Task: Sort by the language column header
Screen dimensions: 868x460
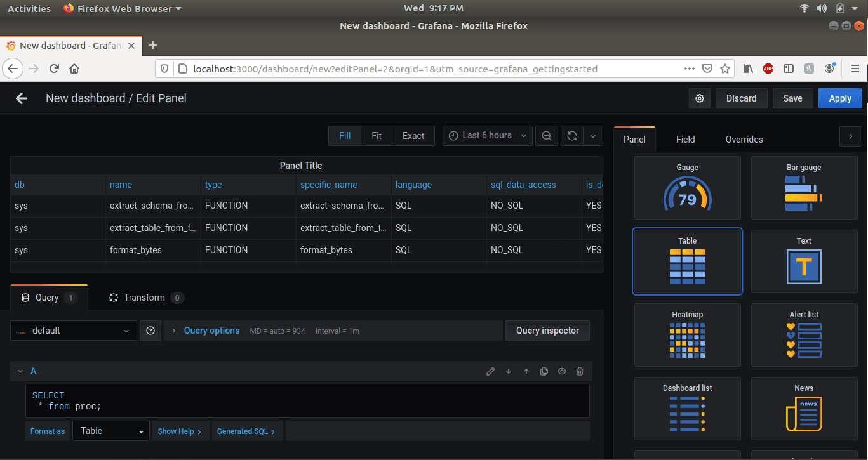Action: pos(413,185)
